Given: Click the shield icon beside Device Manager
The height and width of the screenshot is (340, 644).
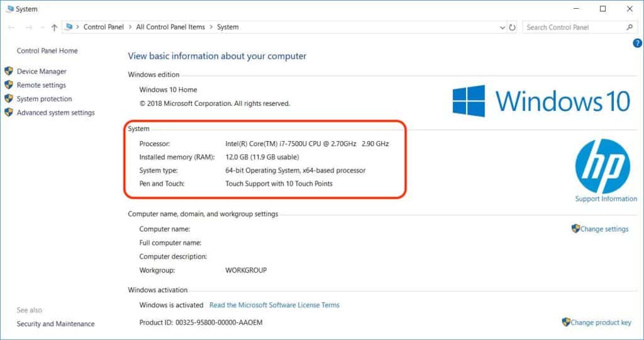Looking at the screenshot, I should [x=9, y=71].
